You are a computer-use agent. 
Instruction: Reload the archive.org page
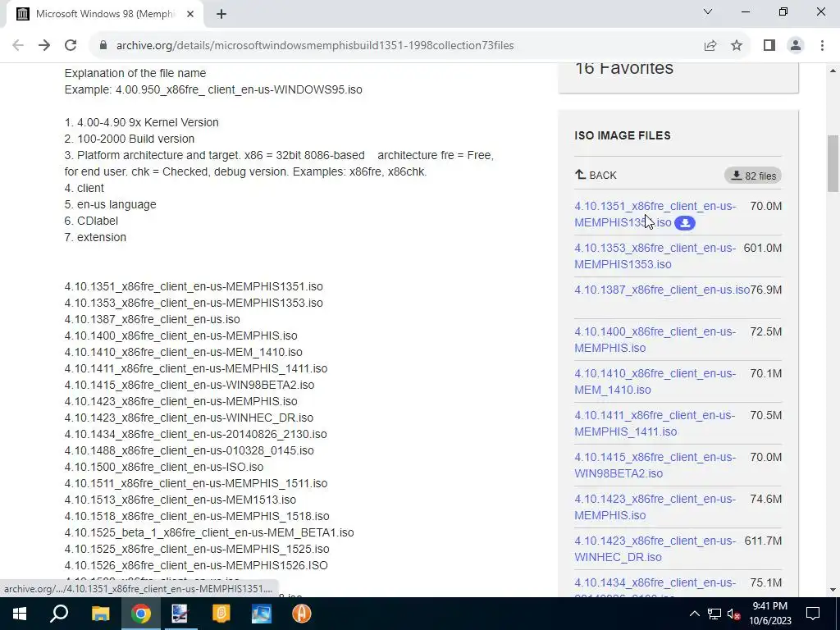click(x=71, y=46)
